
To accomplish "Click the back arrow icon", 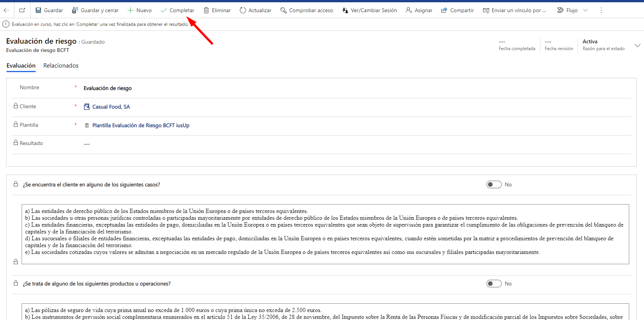I will coord(6,10).
